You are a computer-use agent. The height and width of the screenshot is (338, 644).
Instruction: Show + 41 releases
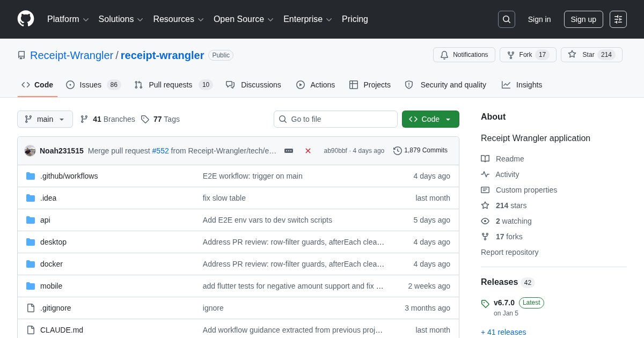point(503,332)
